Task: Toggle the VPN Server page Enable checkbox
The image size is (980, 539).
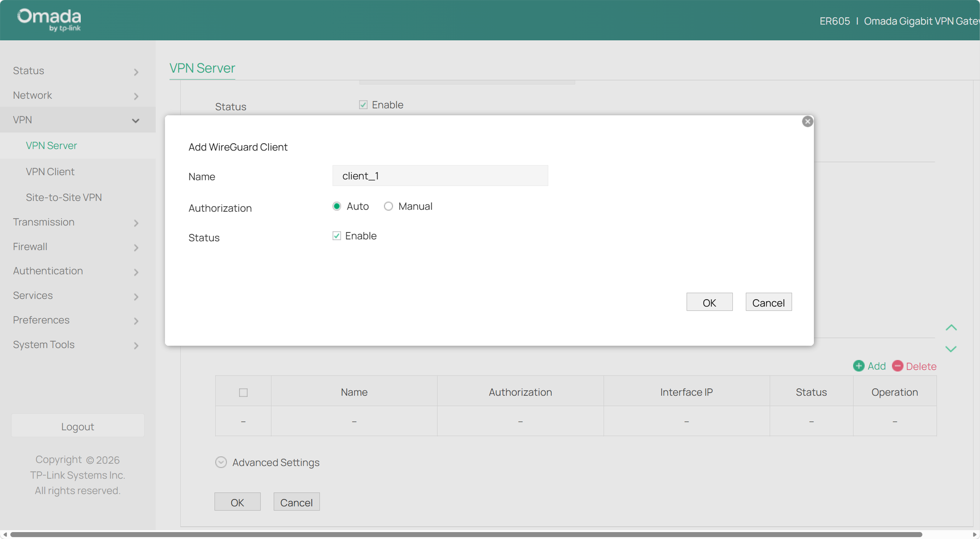Action: coord(363,104)
